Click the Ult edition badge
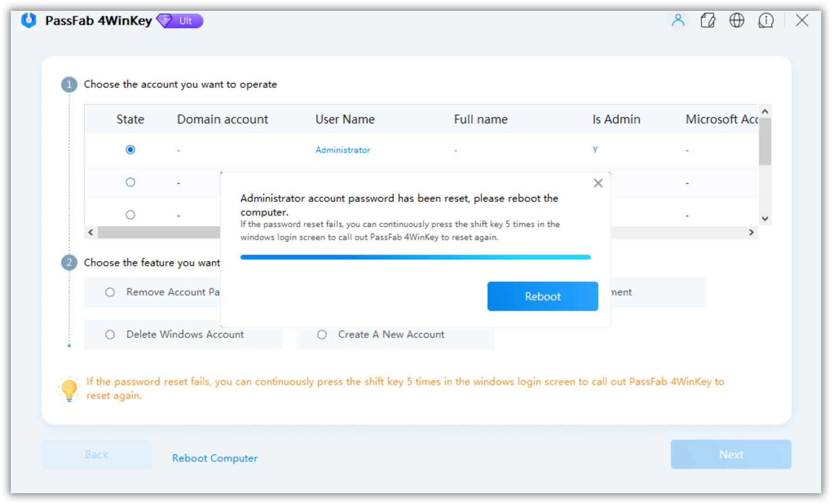Screen dimensions: 832x504 tap(179, 20)
